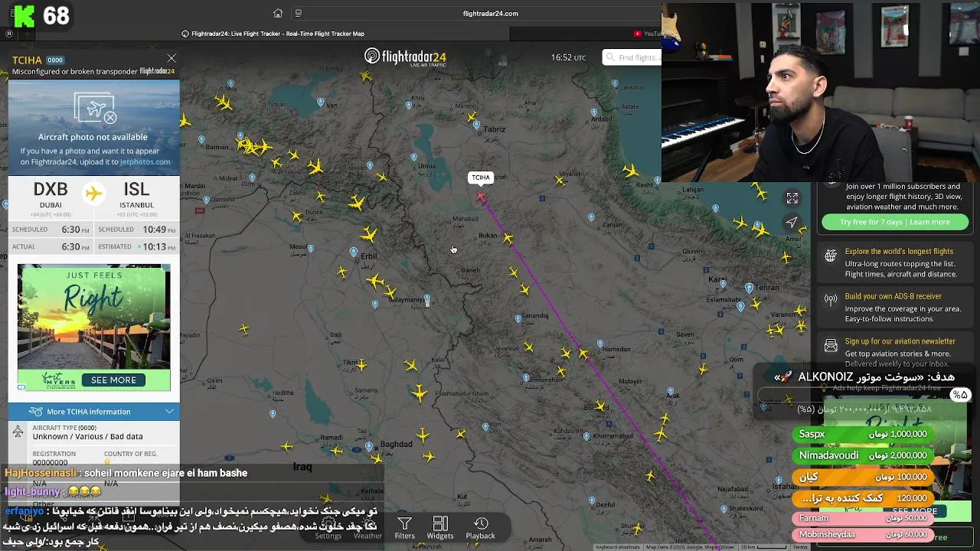Click the Terms link at map bottom

[x=799, y=547]
